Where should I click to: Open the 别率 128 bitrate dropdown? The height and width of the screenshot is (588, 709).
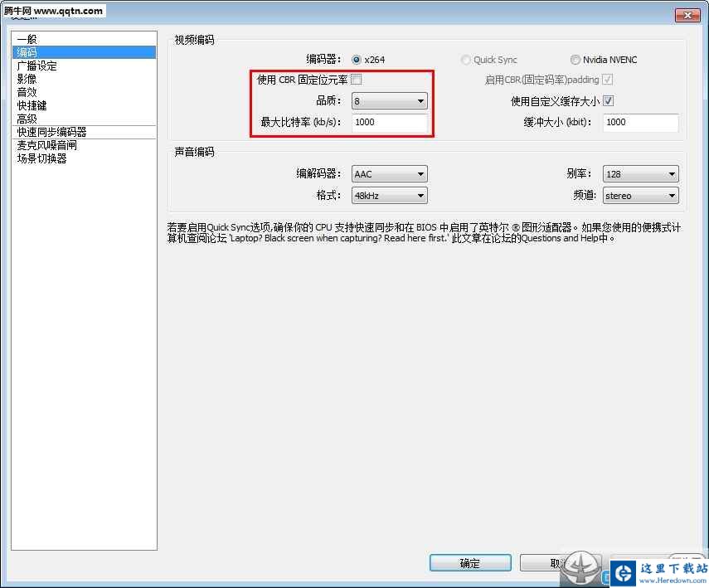pos(641,174)
